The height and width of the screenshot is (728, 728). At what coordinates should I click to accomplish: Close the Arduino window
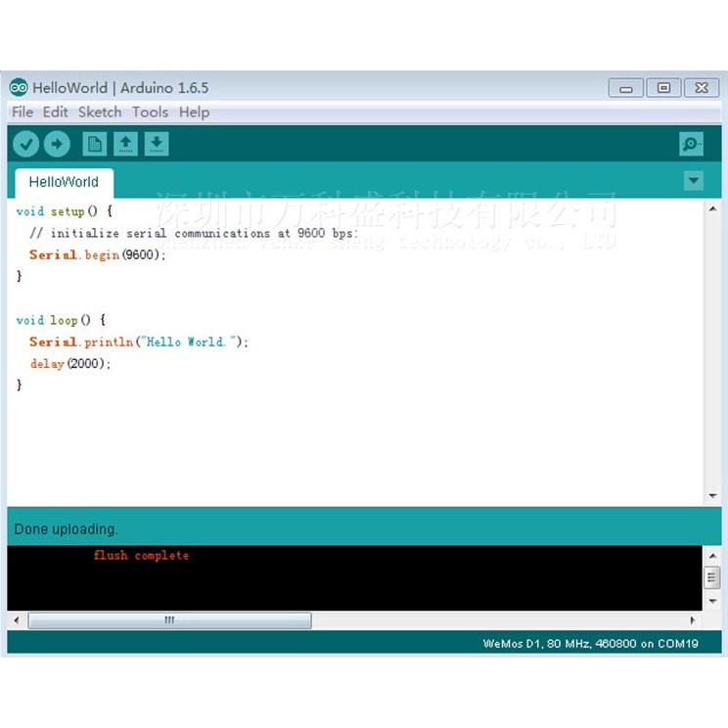[x=702, y=88]
